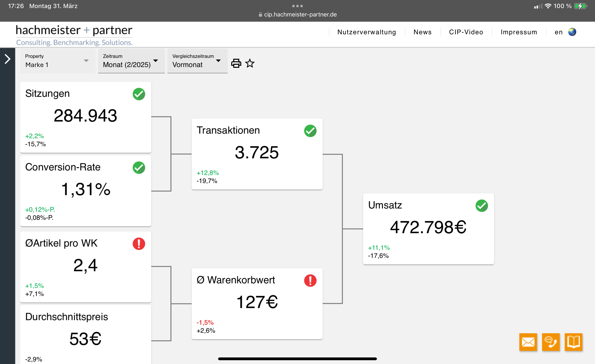Click the favorite star icon
Viewport: 595px width, 364px height.
click(x=250, y=63)
